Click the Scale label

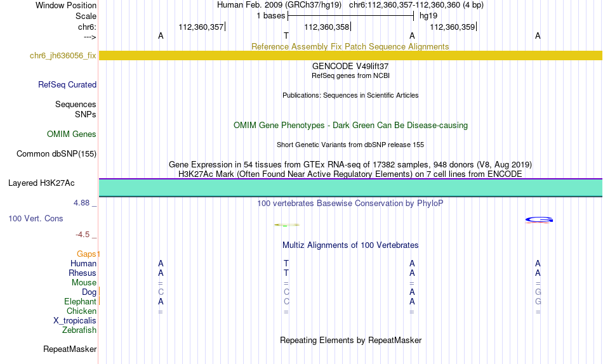pyautogui.click(x=86, y=16)
